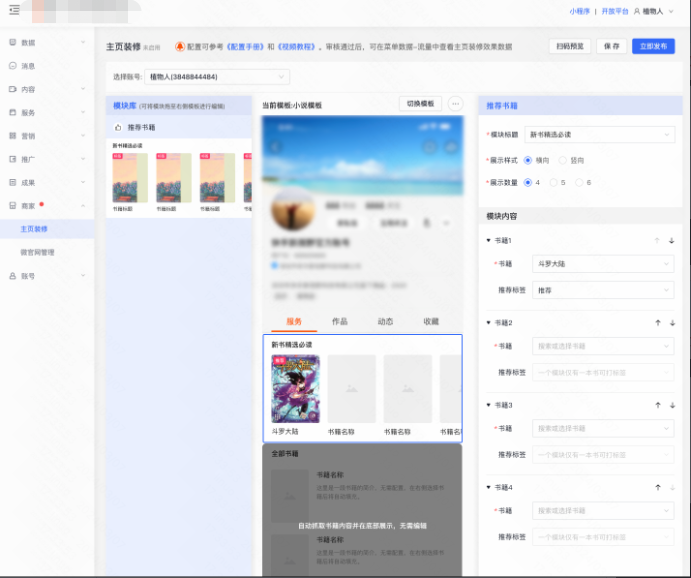Open the 配置手册 link
Viewport: 691px width, 578px height.
[245, 46]
